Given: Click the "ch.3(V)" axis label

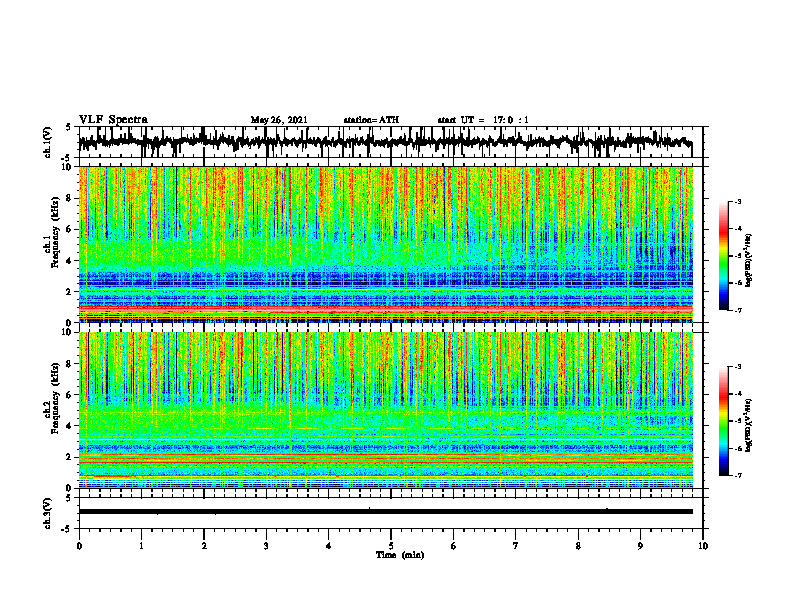Looking at the screenshot, I should 48,513.
